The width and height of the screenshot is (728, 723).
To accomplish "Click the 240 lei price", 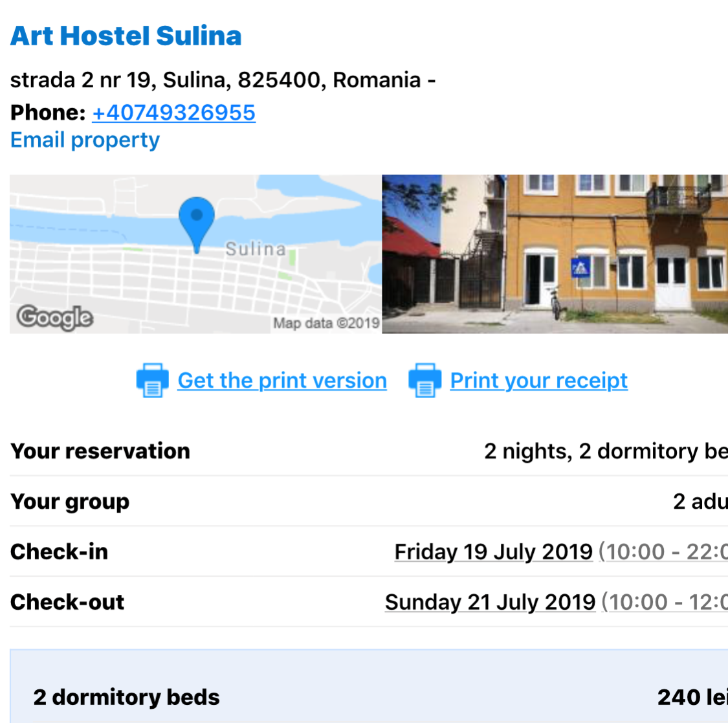I will pos(692,697).
